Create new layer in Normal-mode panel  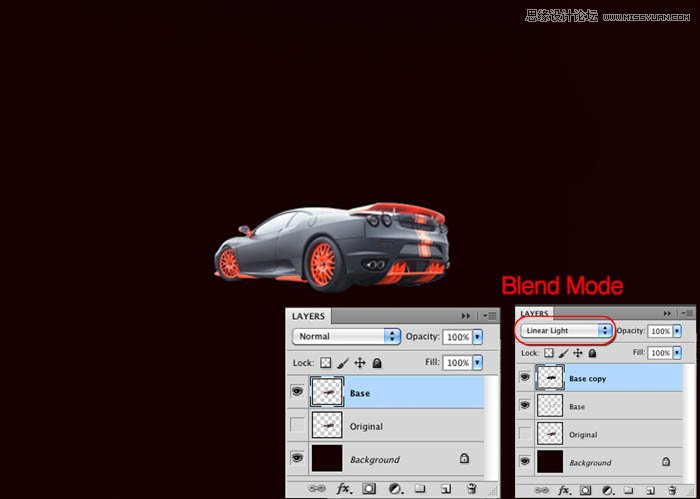click(447, 489)
